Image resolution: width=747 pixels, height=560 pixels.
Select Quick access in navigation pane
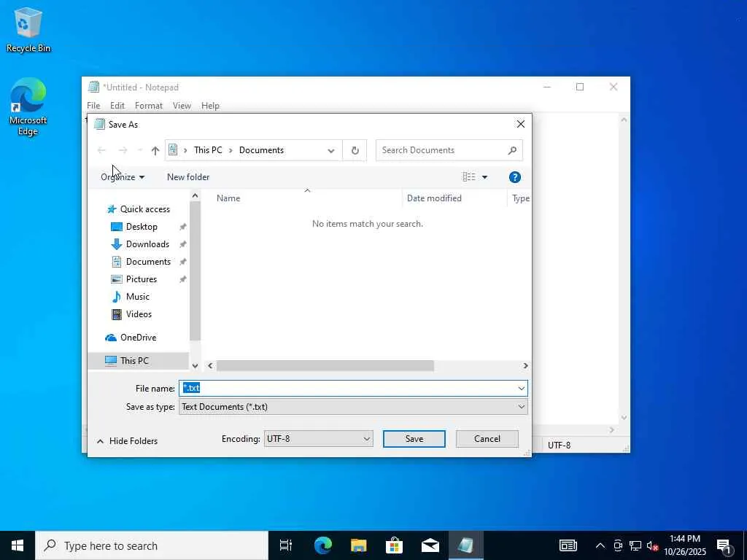[x=145, y=209]
